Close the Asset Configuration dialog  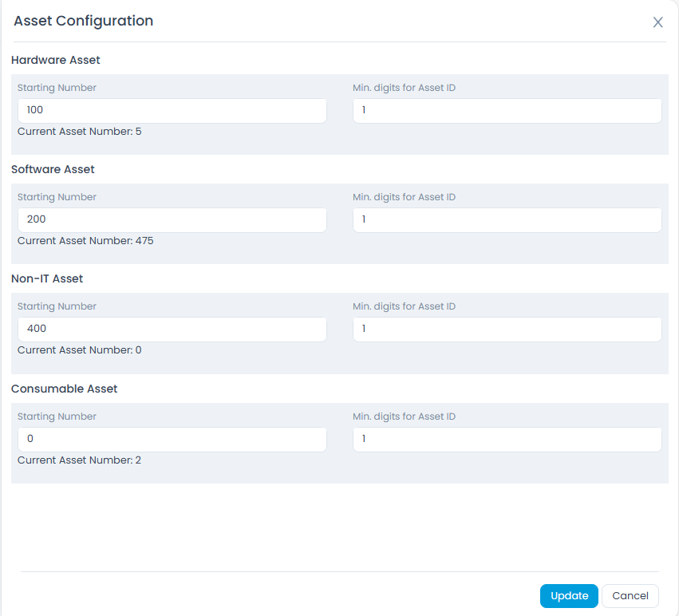[x=658, y=22]
